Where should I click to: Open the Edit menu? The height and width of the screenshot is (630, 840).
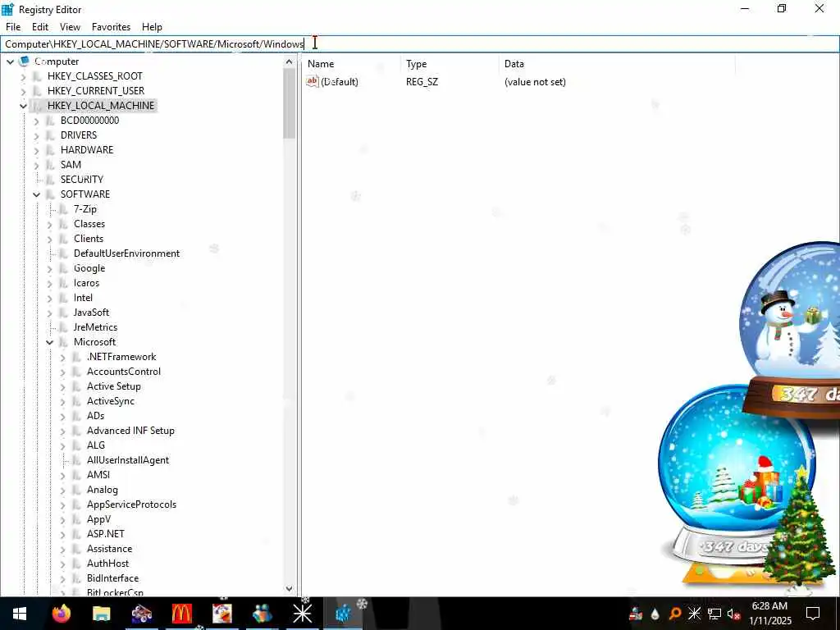click(39, 27)
